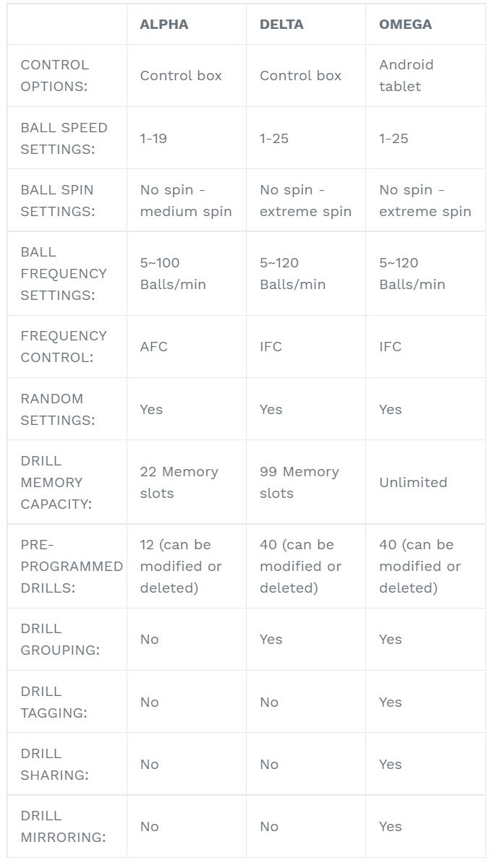This screenshot has width=494, height=868.
Task: Click the AFC frequency control value
Action: [x=153, y=346]
